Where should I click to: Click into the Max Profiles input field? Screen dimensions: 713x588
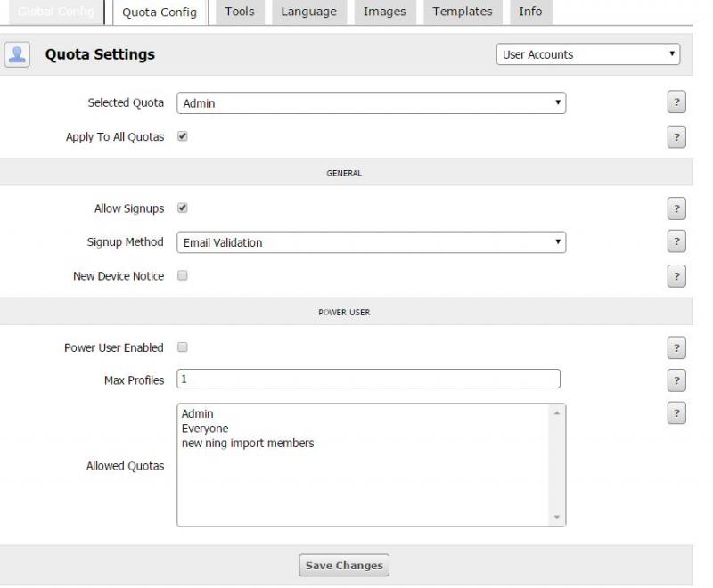pos(368,380)
